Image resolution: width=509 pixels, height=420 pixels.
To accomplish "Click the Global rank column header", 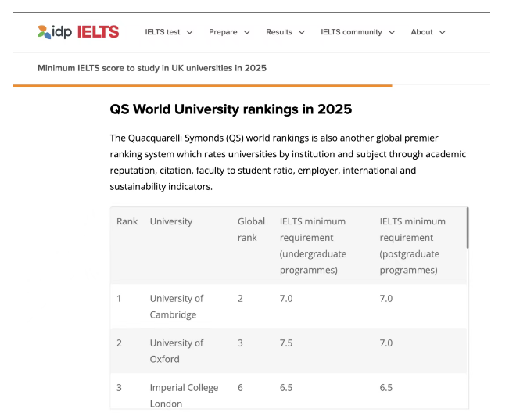I will point(251,229).
